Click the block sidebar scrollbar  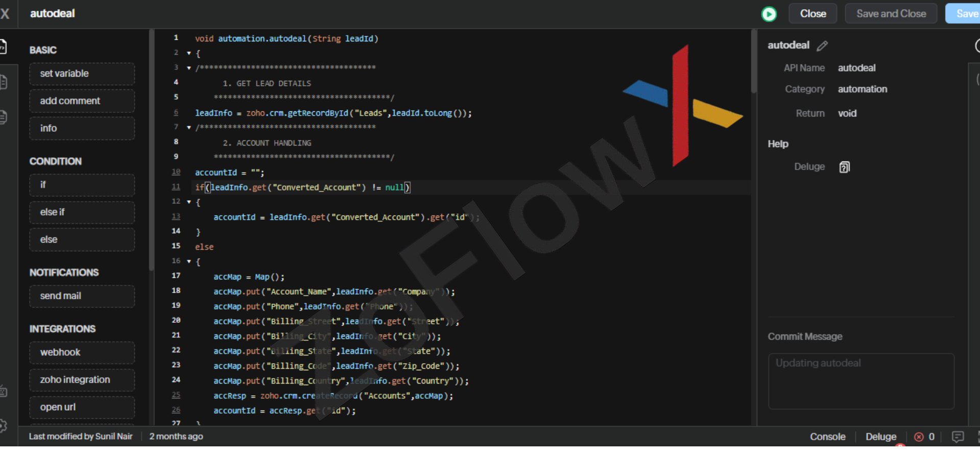151,151
